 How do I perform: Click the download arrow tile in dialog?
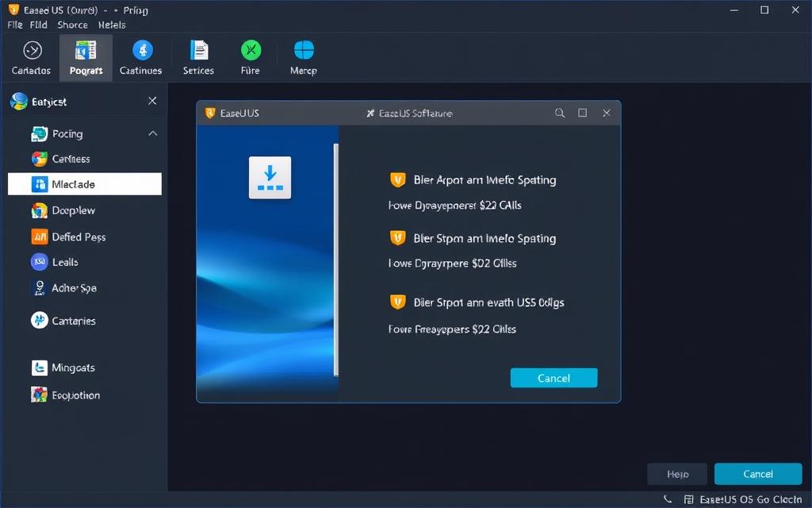(270, 177)
